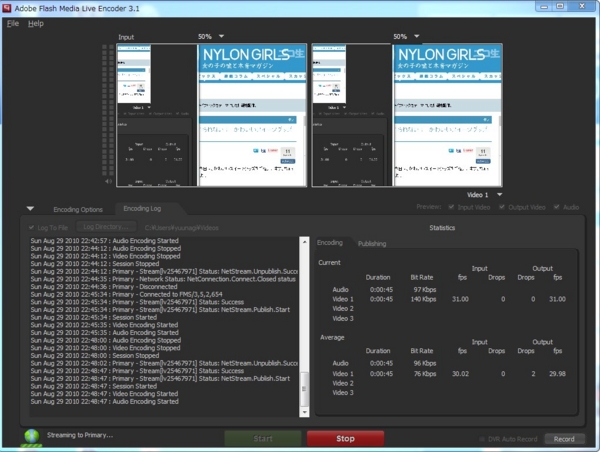Select log line '22:48:00 : Session Stopped'

(x=95, y=356)
